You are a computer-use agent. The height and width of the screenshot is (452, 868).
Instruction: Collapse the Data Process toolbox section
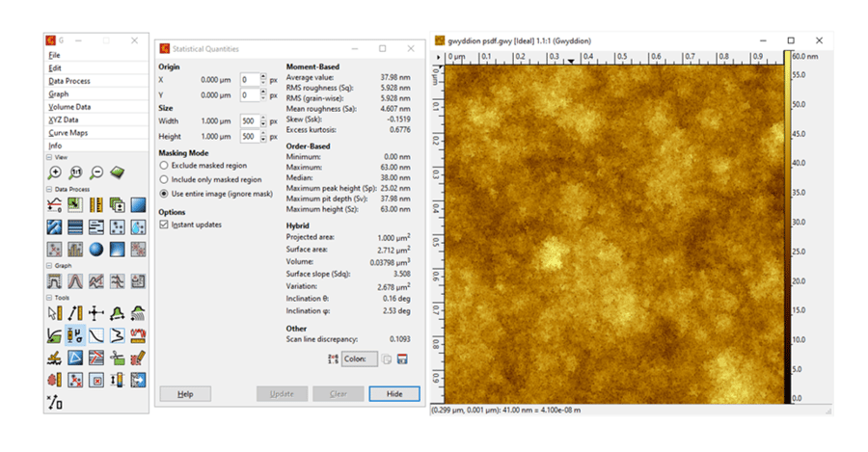(49, 189)
